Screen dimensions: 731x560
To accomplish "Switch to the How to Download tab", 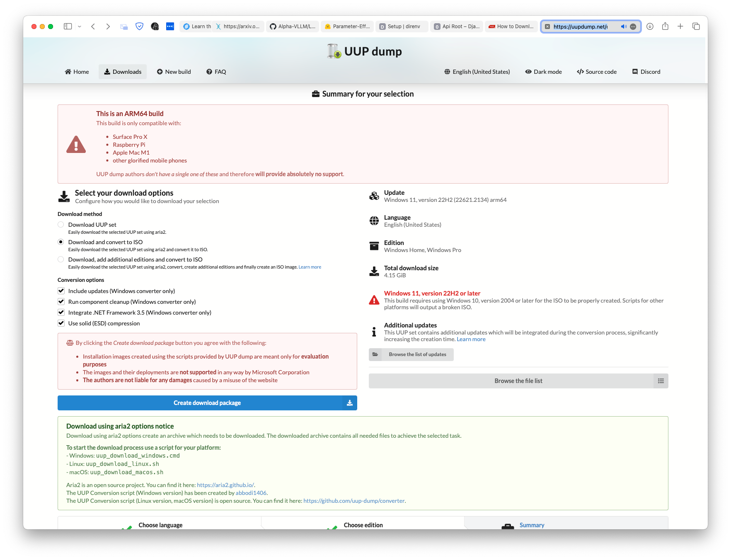I will (511, 27).
